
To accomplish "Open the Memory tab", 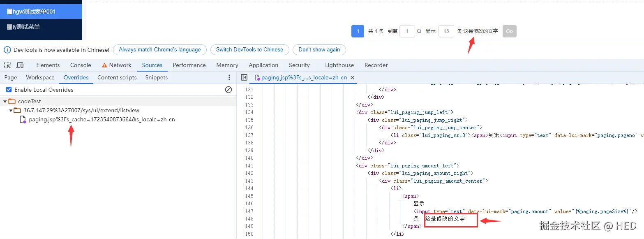I will click(x=227, y=65).
